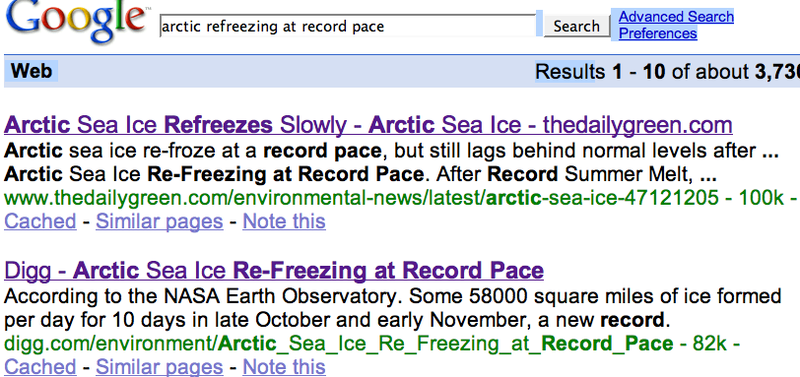Click the NASA Earth Observatory snippet text
Image resolution: width=800 pixels, height=377 pixels.
click(x=393, y=308)
